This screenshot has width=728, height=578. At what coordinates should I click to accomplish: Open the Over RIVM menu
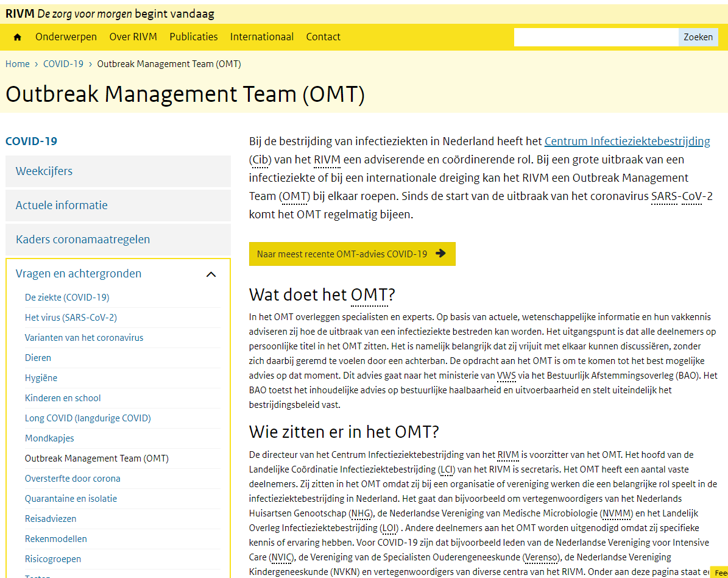coord(133,37)
